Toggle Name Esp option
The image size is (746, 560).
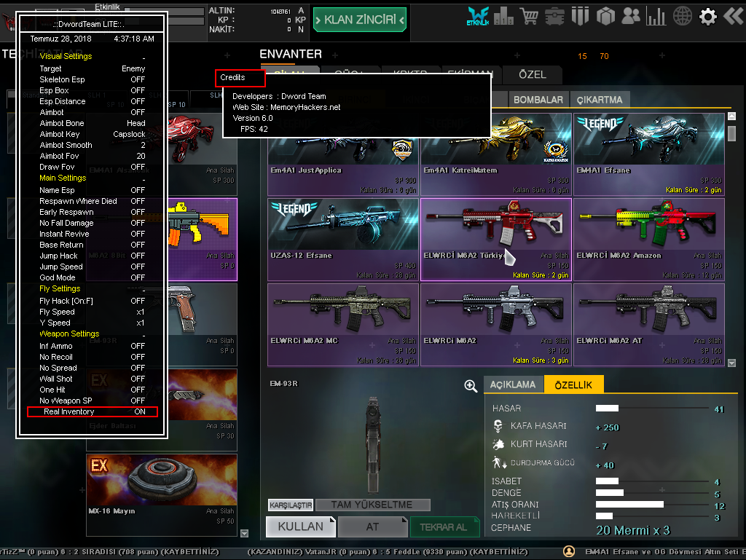(x=93, y=190)
